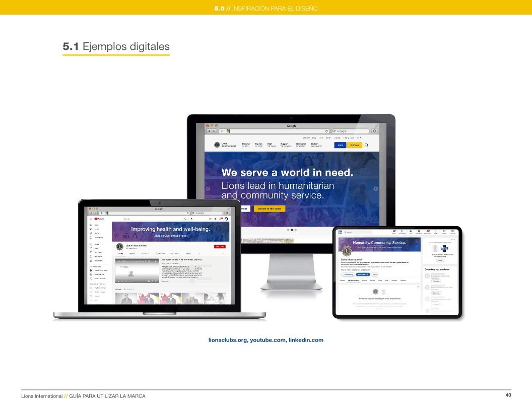532x411 pixels.
Task: Click the back arrow in the monitor browser toolbar
Action: [x=209, y=131]
